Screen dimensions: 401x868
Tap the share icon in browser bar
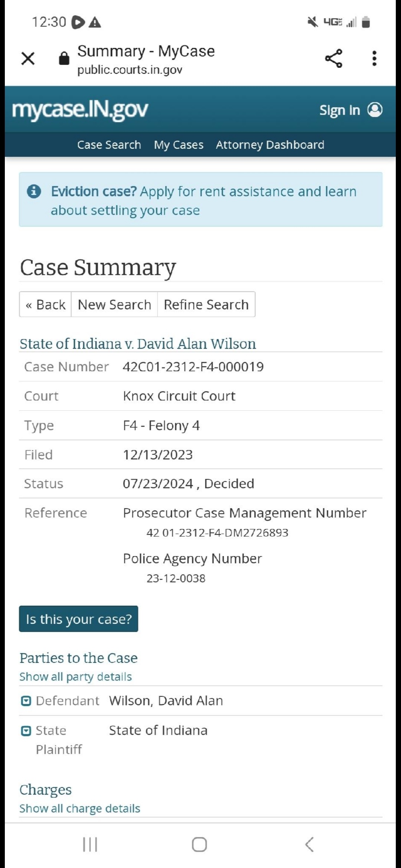pyautogui.click(x=333, y=59)
